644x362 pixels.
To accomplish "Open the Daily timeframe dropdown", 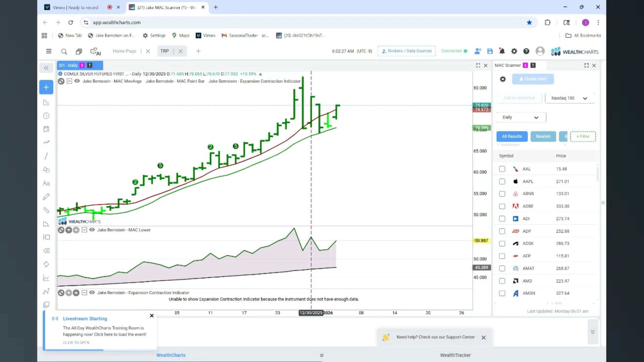I will (x=521, y=117).
